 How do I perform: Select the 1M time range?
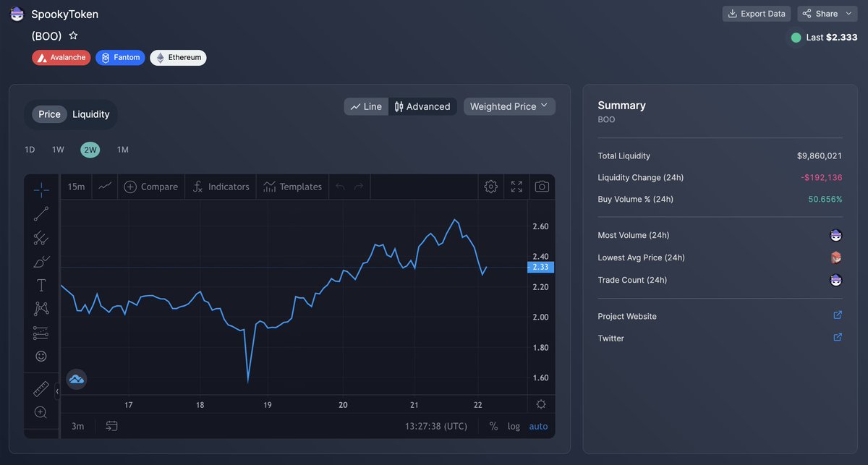pyautogui.click(x=123, y=150)
